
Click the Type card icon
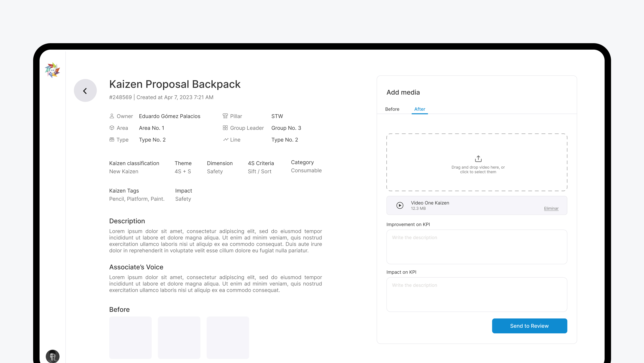pos(112,139)
